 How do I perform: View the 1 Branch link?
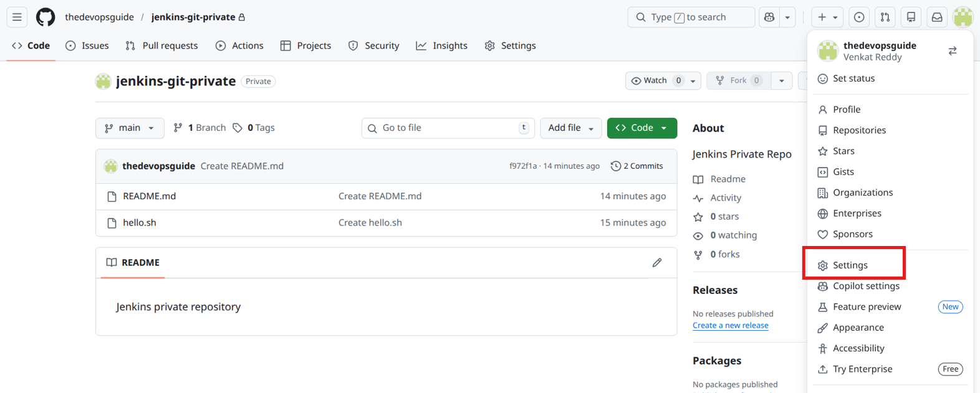coord(199,128)
